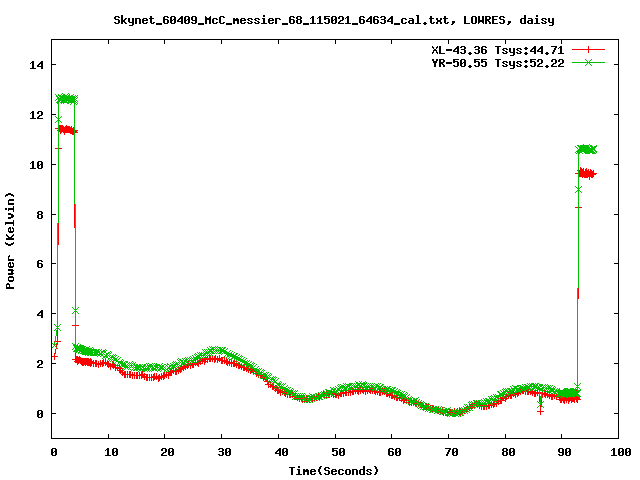Click the x-axis tick label 20
Screen dimensions: 640x480
point(167,452)
